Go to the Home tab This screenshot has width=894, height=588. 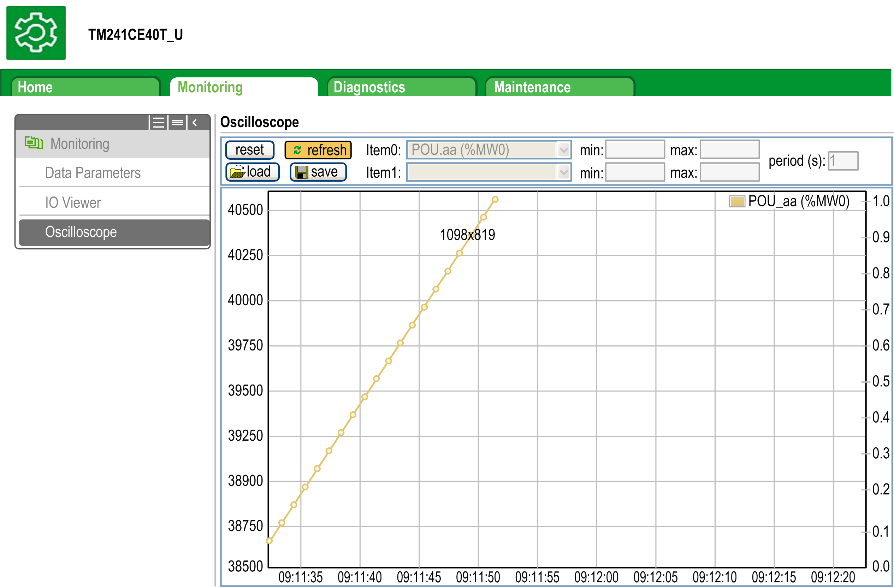(85, 87)
